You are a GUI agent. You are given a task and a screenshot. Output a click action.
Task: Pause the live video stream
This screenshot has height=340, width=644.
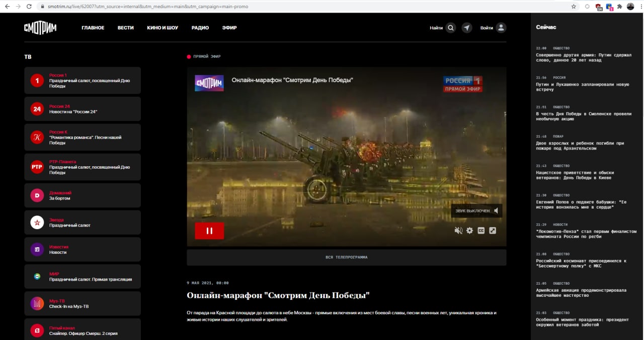coord(209,231)
